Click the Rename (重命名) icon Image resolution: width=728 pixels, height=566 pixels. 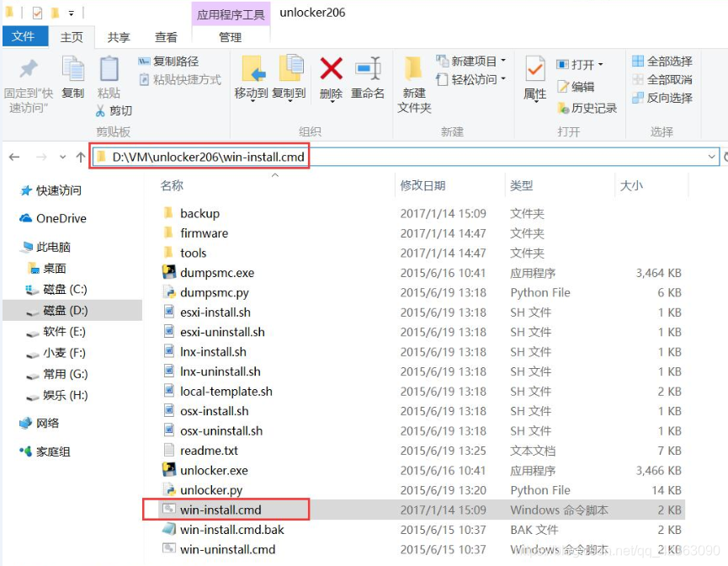(x=368, y=68)
